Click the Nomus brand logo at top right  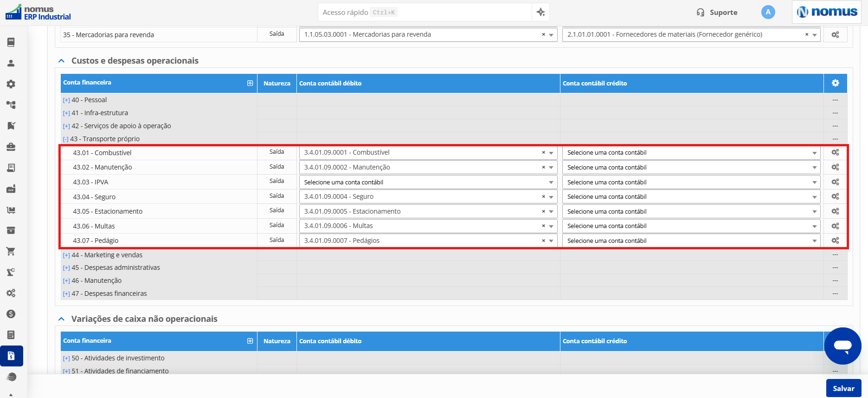coord(827,12)
